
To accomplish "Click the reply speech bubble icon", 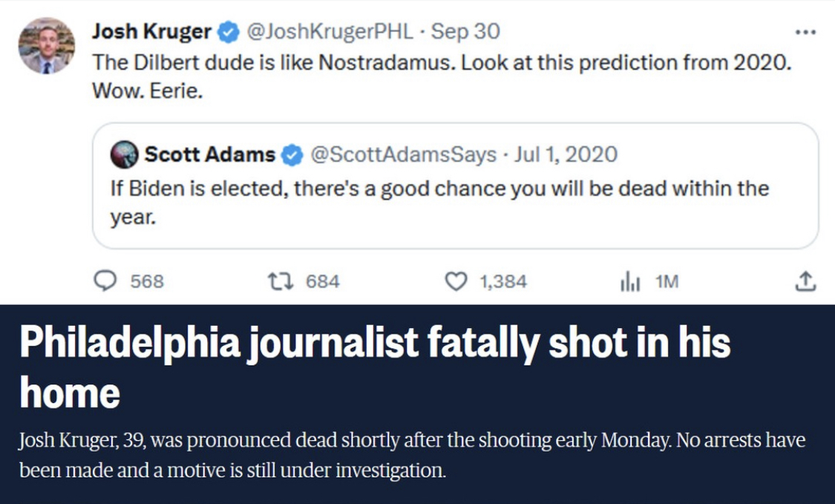I will (105, 281).
